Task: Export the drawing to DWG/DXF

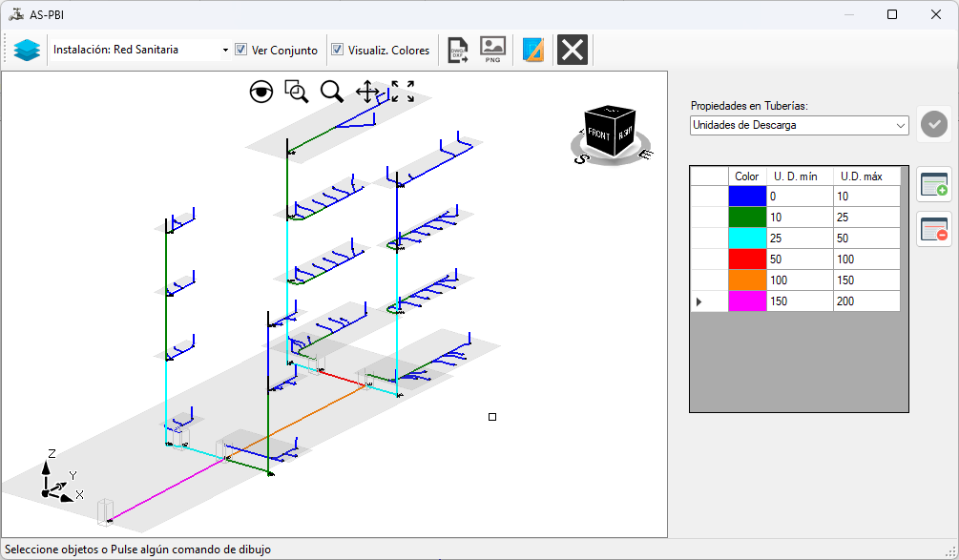Action: pyautogui.click(x=458, y=51)
